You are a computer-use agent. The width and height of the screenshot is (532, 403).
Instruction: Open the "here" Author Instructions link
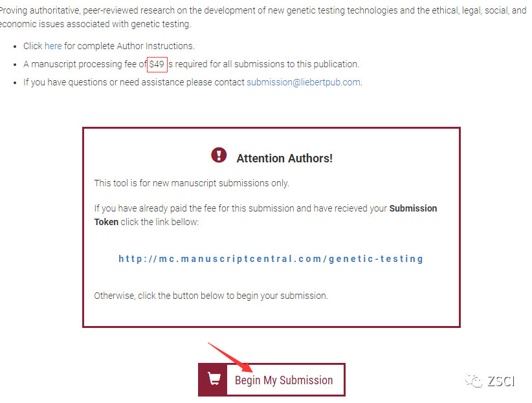click(x=53, y=46)
